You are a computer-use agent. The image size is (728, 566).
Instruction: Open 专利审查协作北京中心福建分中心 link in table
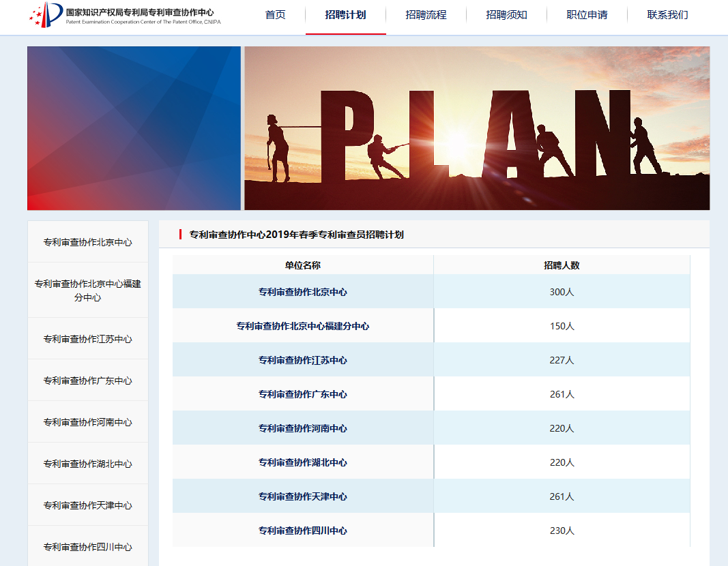303,326
